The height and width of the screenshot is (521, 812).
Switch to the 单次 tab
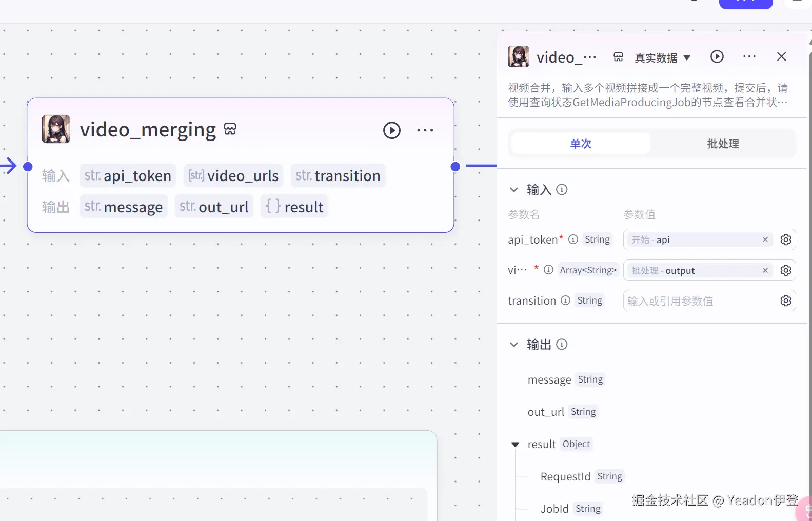(581, 144)
